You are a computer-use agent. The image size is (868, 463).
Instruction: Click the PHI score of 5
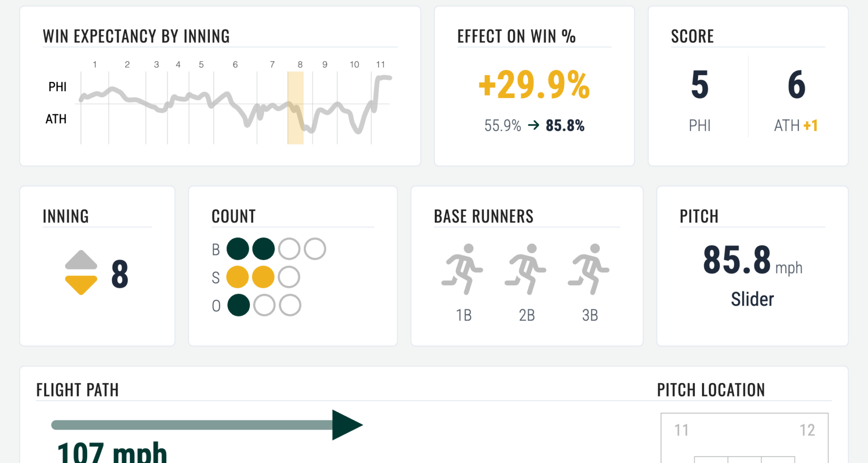[700, 85]
